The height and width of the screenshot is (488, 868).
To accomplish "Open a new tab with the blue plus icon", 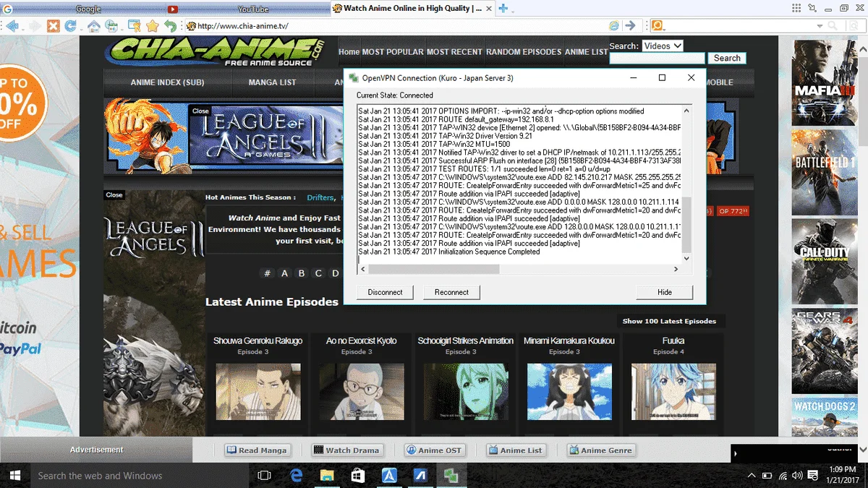I will pos(504,9).
